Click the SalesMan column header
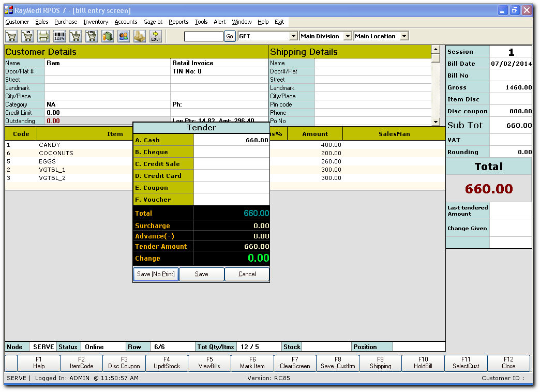The image size is (540, 392). pos(394,134)
